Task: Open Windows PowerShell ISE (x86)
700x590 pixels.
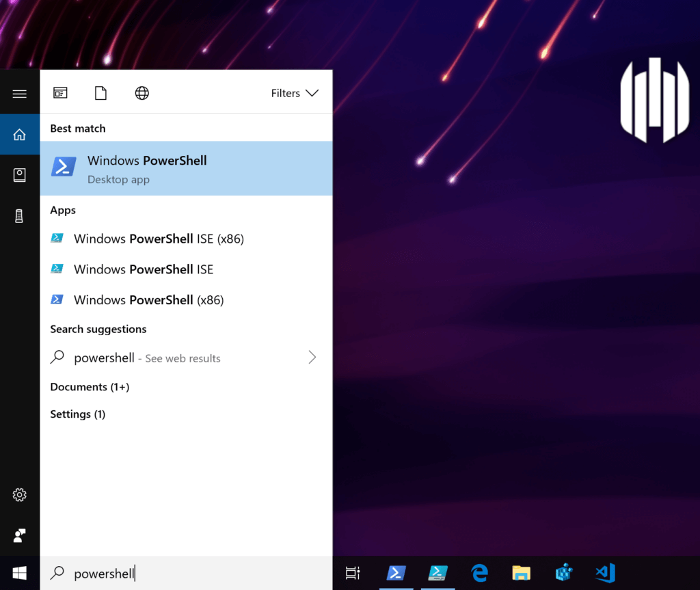Action: coord(159,239)
